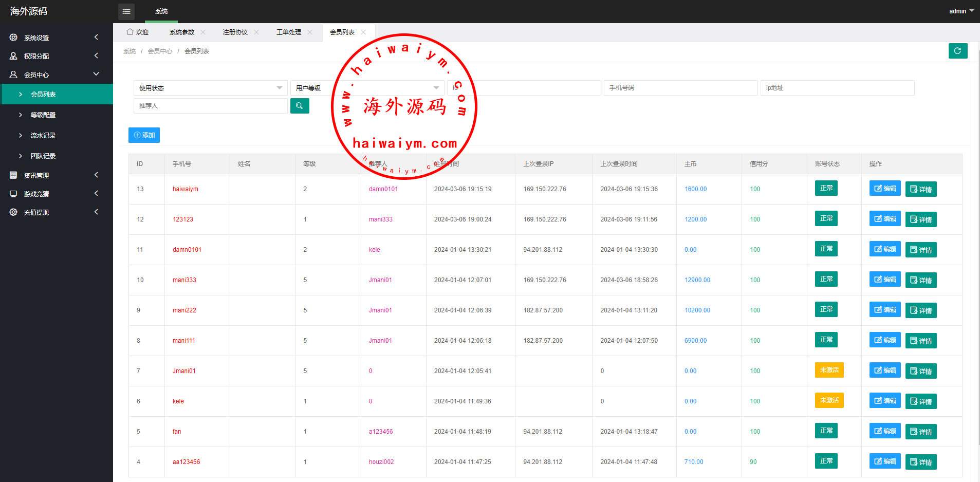Open the 用户等级 dropdown

[367, 88]
